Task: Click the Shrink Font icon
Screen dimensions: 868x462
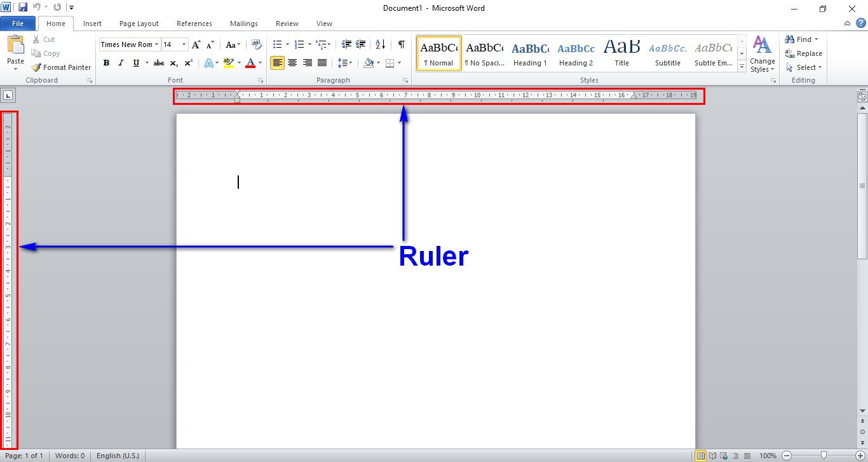Action: coord(210,44)
